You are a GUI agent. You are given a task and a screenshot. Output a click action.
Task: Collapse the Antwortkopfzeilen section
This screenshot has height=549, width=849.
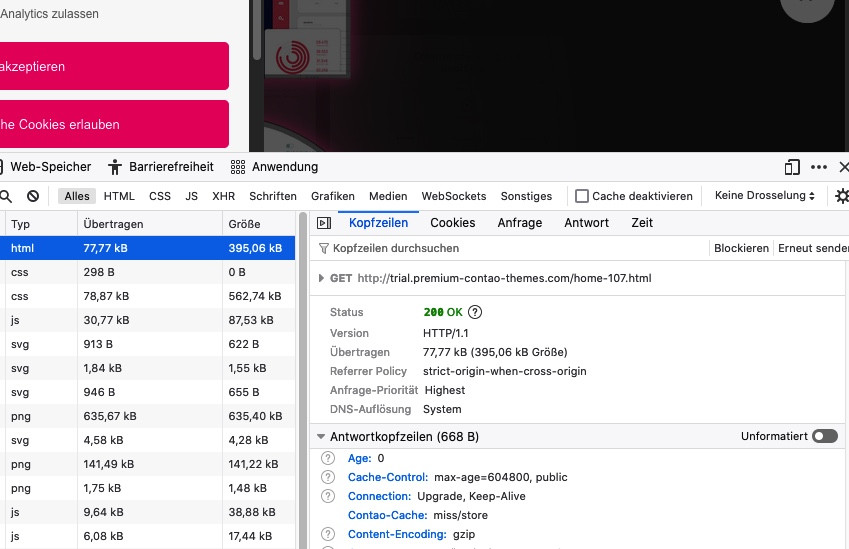(321, 437)
